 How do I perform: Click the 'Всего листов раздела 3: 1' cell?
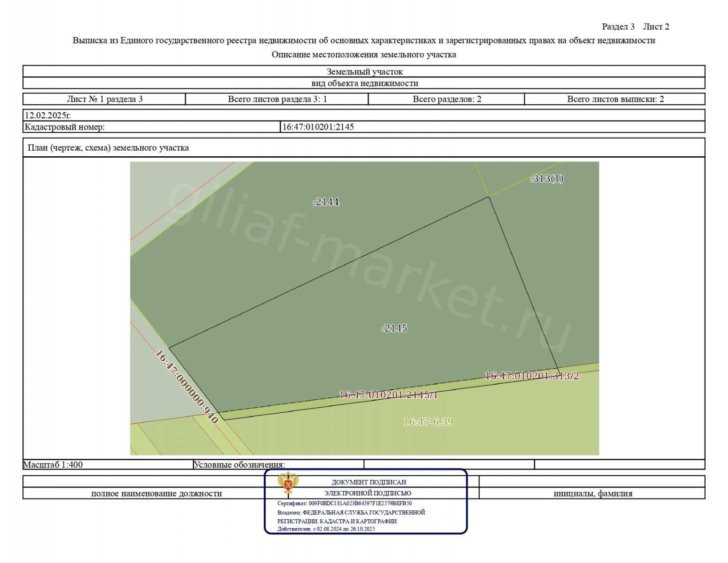[x=277, y=99]
